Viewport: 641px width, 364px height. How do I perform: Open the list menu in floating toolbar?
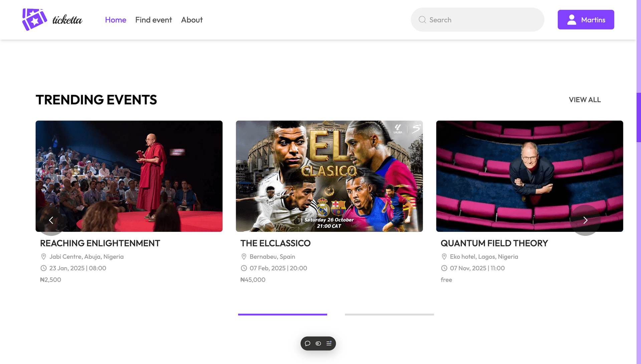(x=329, y=343)
